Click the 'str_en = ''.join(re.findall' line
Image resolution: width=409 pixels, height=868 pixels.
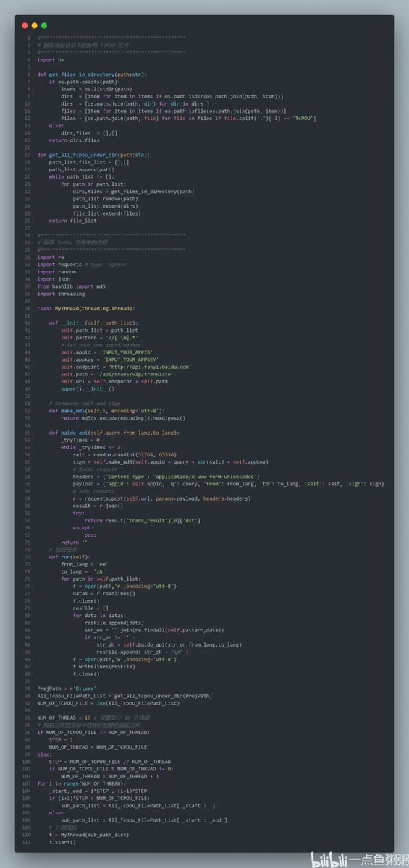click(154, 631)
